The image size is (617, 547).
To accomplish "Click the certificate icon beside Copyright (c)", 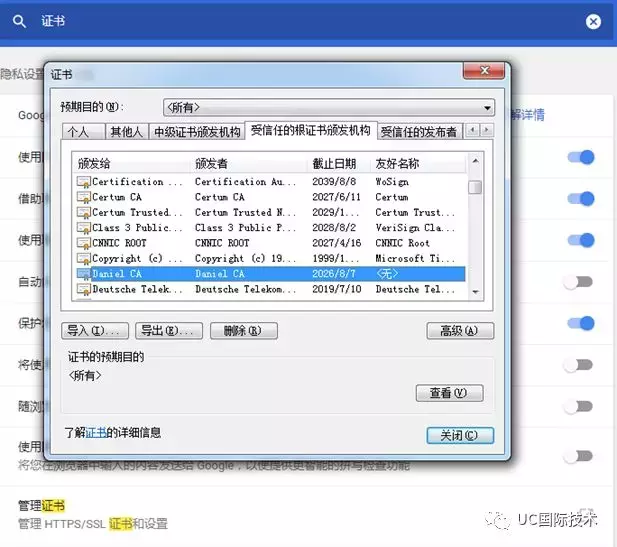I will pyautogui.click(x=83, y=259).
